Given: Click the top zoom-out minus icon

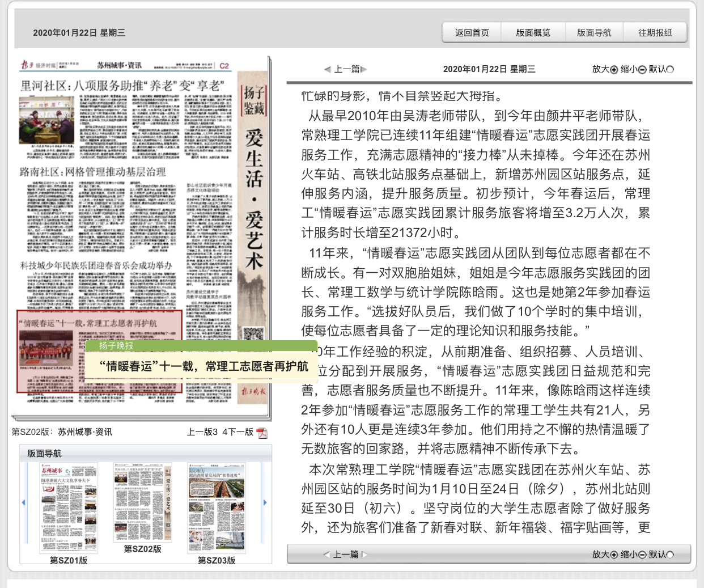Looking at the screenshot, I should (642, 70).
